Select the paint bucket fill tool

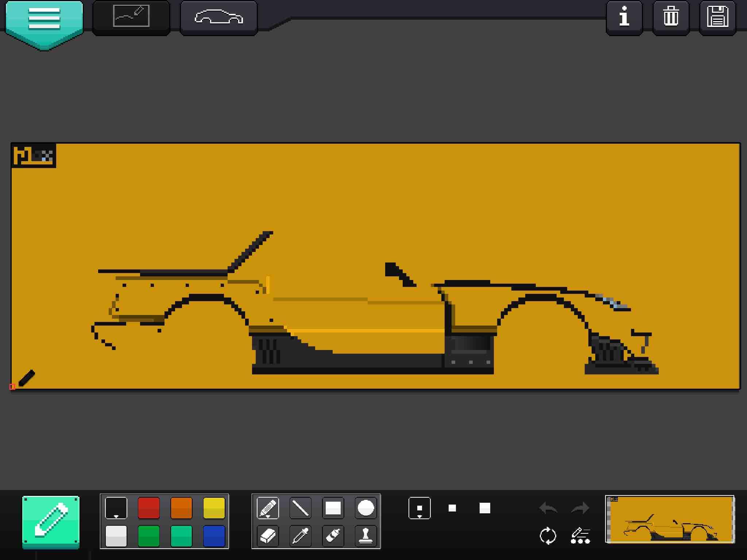pos(333,536)
